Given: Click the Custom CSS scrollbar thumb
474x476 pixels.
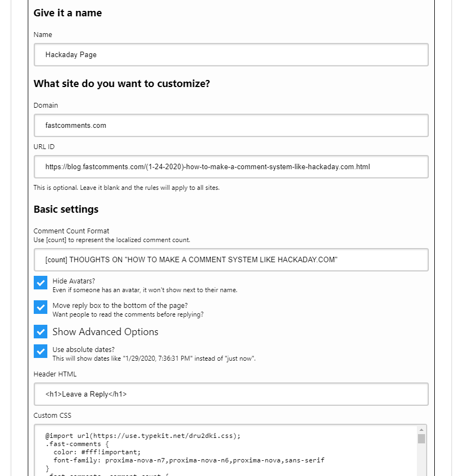Looking at the screenshot, I should [421, 439].
